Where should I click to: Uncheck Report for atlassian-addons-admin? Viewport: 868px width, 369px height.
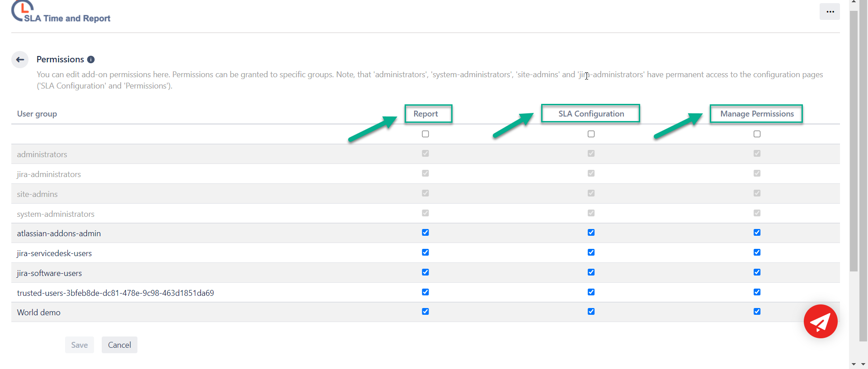425,233
